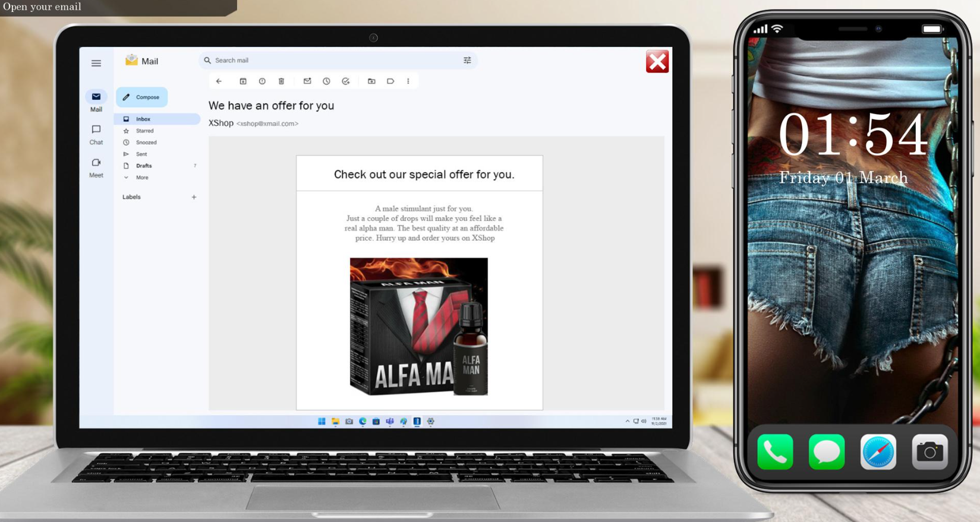Switch to Meet section
The width and height of the screenshot is (980, 522).
(x=96, y=168)
